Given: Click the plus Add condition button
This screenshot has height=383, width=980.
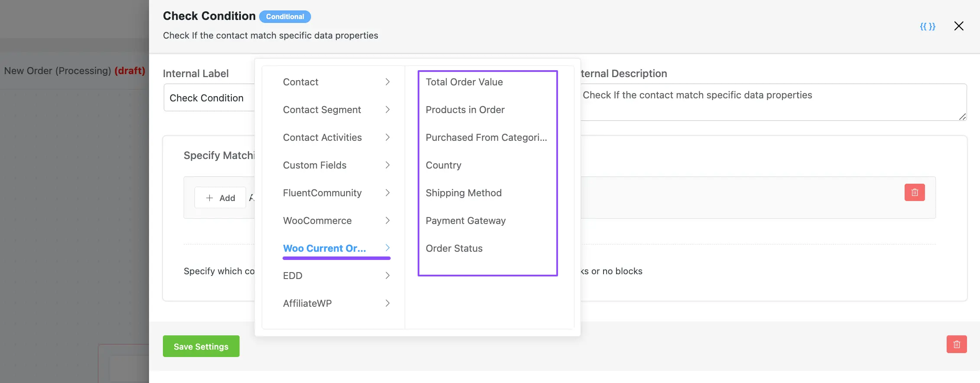Looking at the screenshot, I should pyautogui.click(x=220, y=198).
